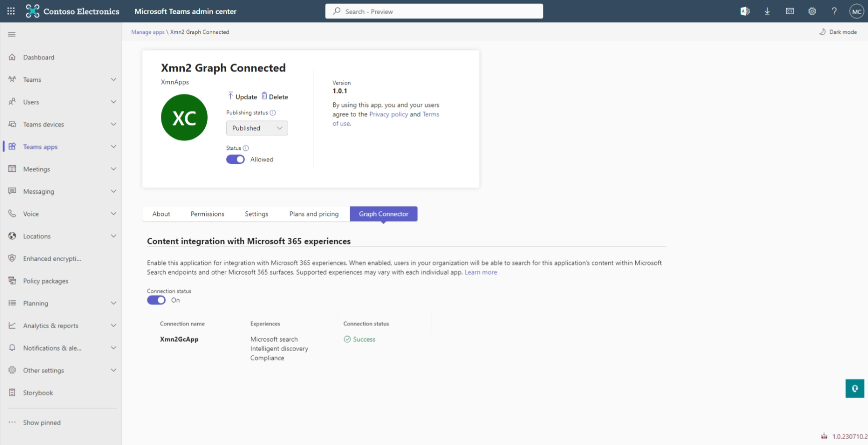Expand the Voice chevron

[x=113, y=214]
